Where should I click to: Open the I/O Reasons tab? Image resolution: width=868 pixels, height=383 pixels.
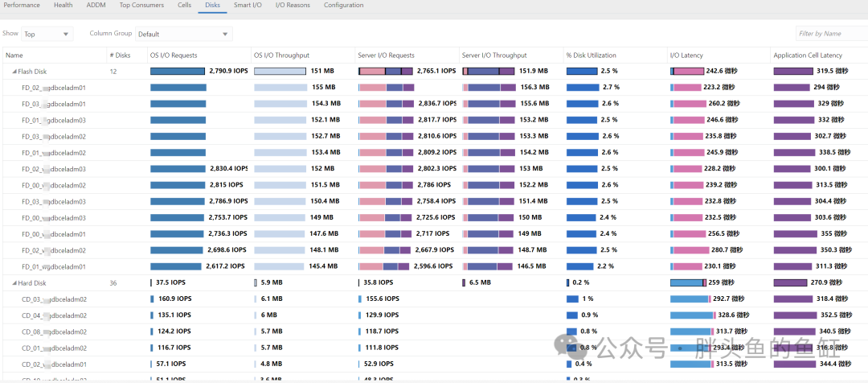coord(293,5)
